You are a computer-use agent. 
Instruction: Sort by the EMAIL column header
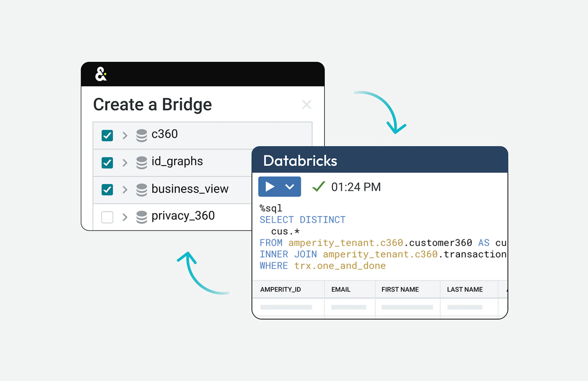pos(341,289)
